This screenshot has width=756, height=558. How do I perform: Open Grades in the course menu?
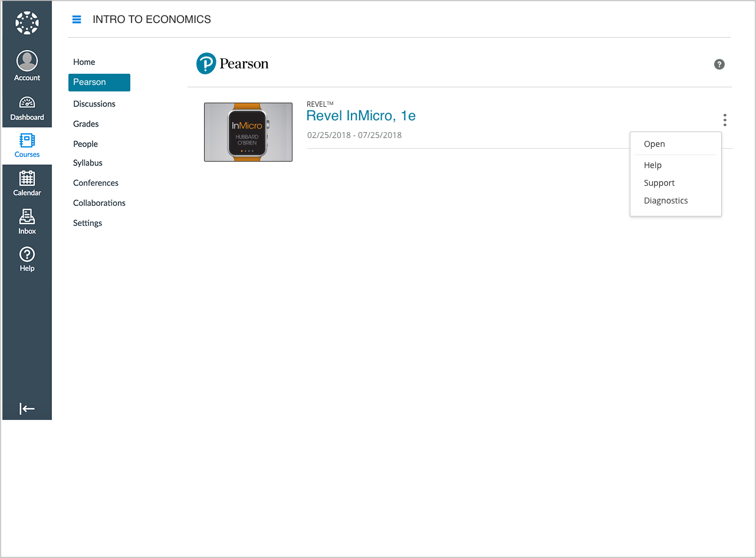click(86, 124)
